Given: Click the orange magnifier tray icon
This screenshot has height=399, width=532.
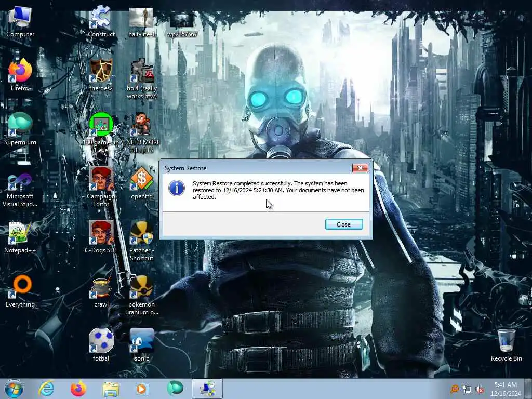Looking at the screenshot, I should (454, 389).
